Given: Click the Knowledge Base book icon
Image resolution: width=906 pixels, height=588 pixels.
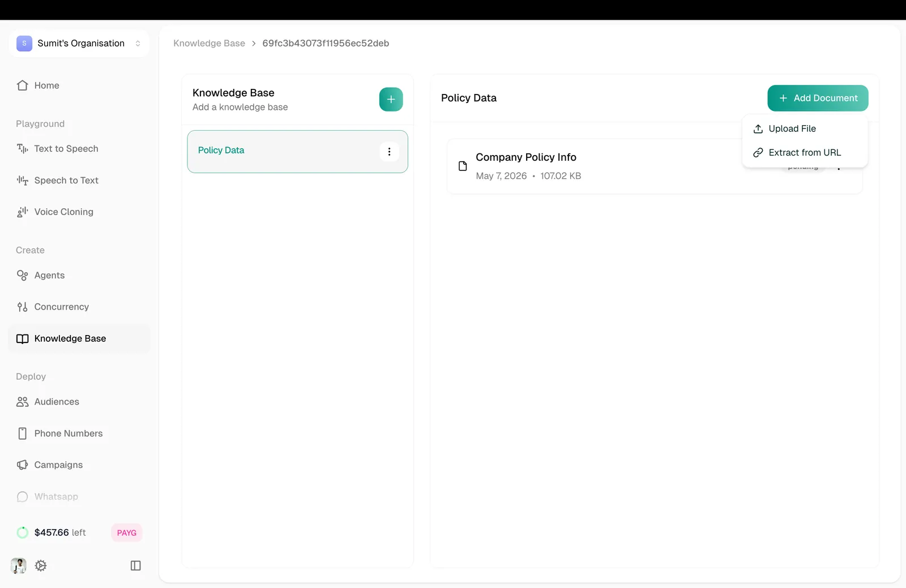Looking at the screenshot, I should coord(22,338).
